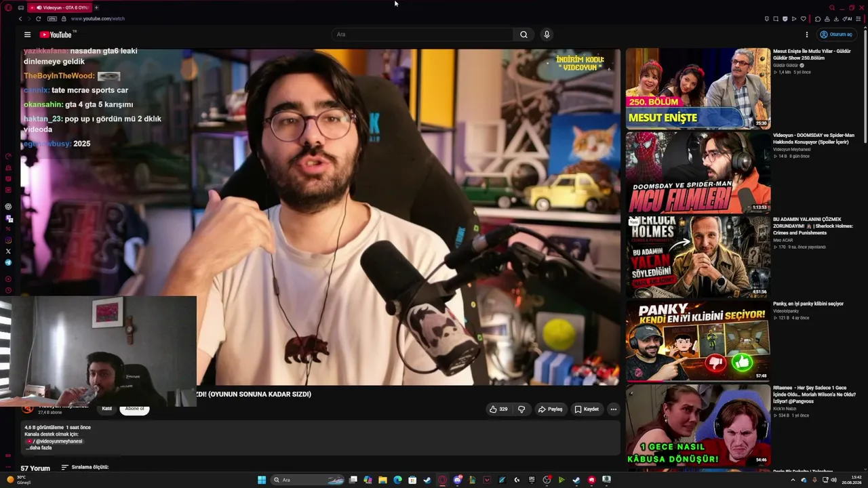Viewport: 868px width, 488px height.
Task: Click the weather widget showing 30°C
Action: click(19, 480)
